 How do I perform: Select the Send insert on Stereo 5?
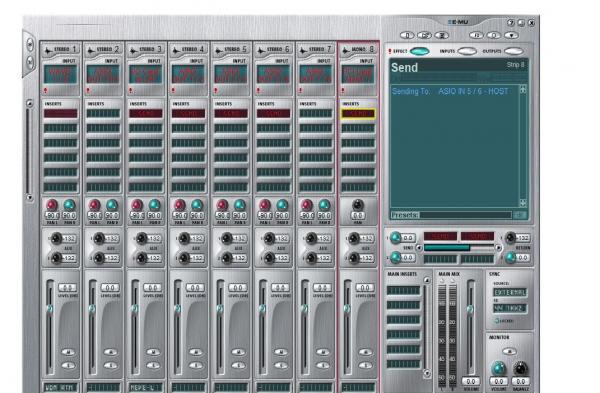click(x=231, y=114)
